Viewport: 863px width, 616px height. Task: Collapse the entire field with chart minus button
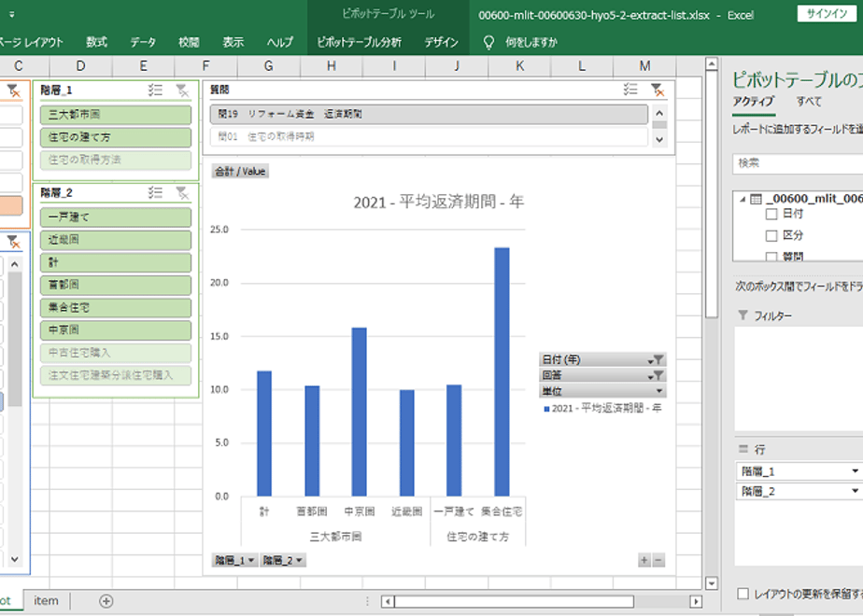658,560
